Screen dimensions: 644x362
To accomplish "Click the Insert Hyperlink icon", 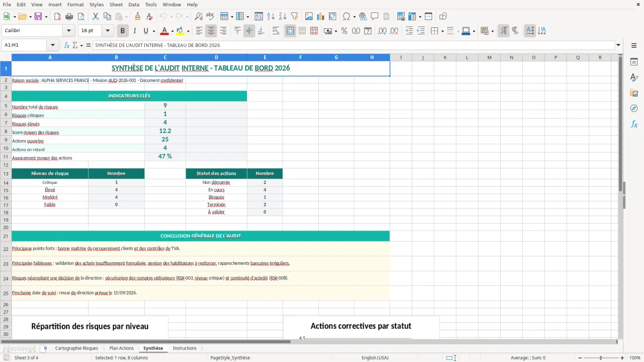I will 363,17.
